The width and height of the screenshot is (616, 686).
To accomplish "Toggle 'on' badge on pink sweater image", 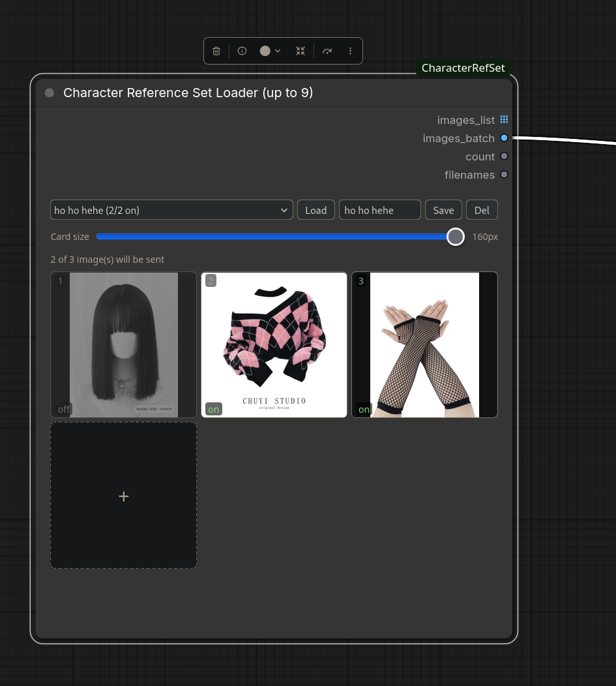I will (214, 410).
